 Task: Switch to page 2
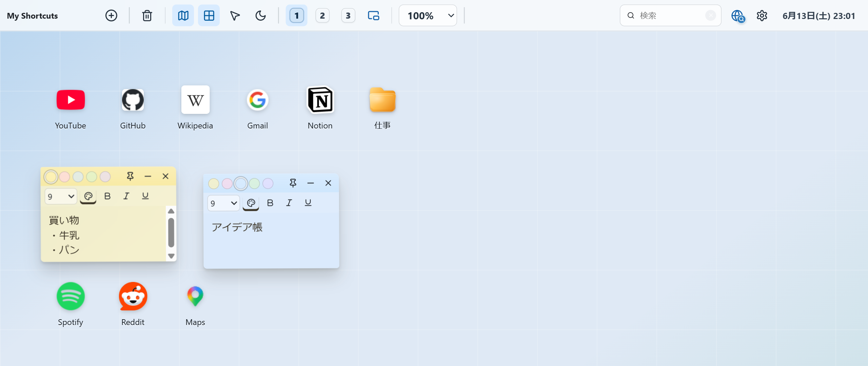(322, 16)
